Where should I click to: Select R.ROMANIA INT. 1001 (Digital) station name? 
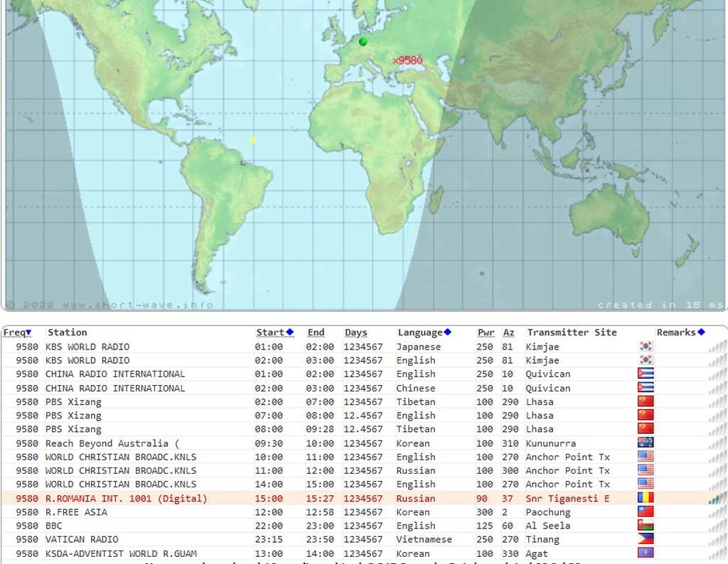pos(127,499)
